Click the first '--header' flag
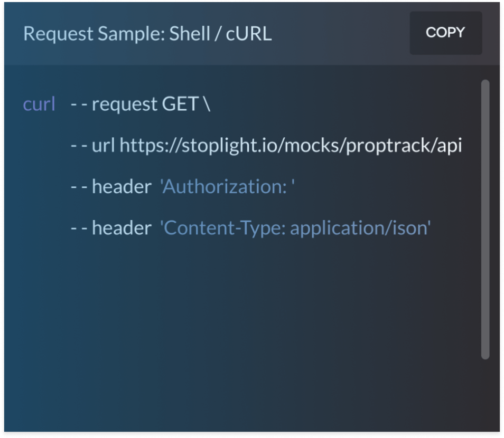The image size is (504, 438). click(111, 187)
